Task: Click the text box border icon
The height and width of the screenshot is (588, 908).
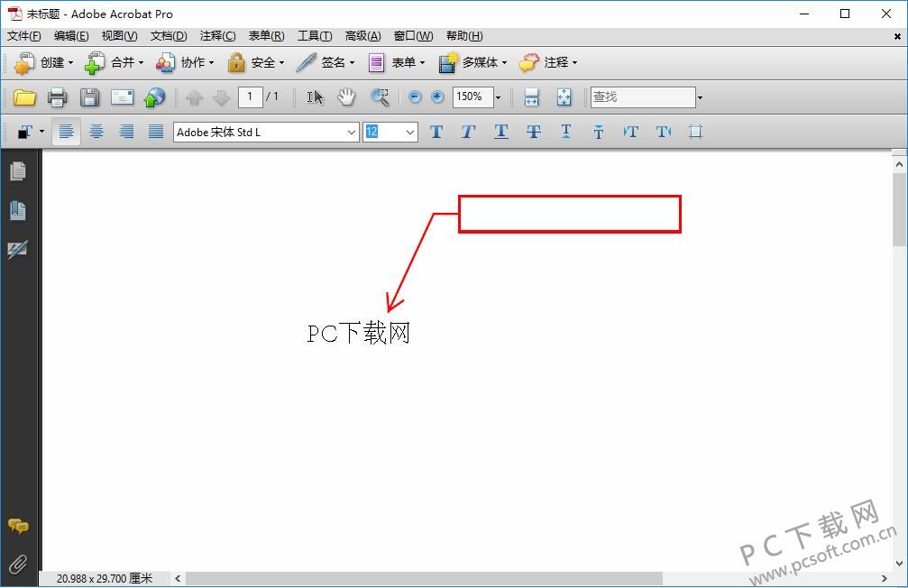Action: (695, 132)
